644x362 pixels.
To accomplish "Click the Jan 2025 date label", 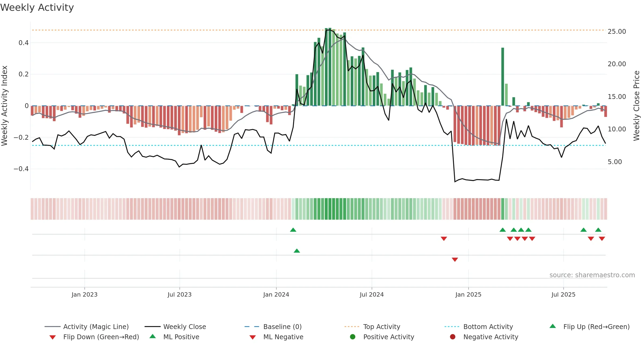I will pos(468,295).
